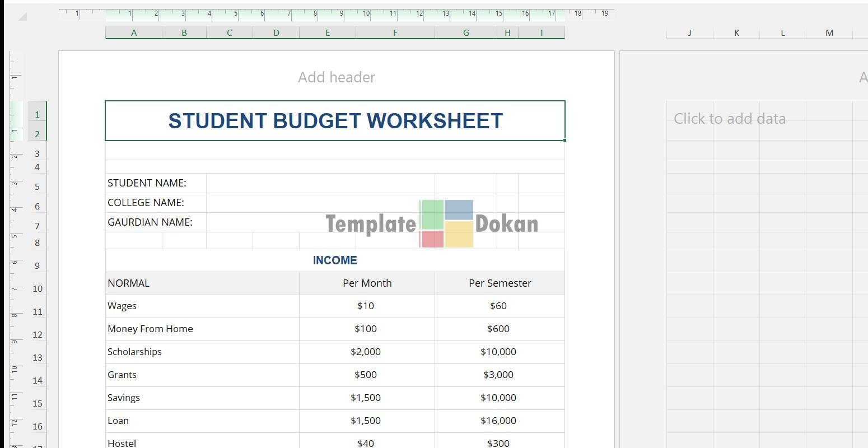Select column G header
Image resolution: width=868 pixels, height=448 pixels.
point(465,33)
